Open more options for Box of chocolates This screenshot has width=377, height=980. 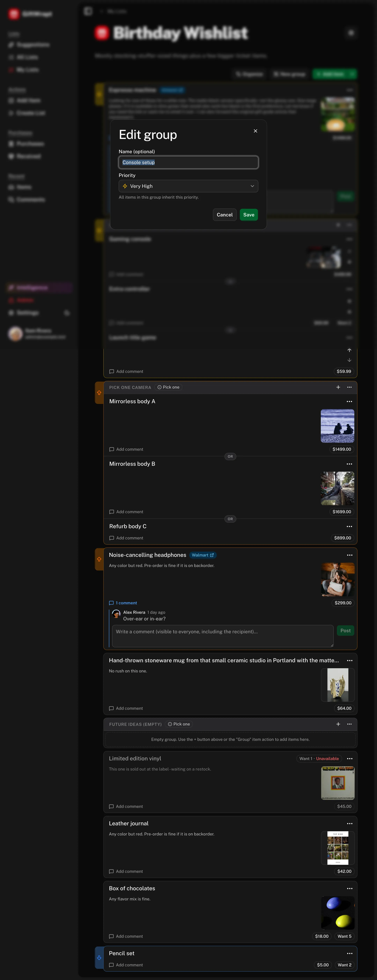(x=350, y=889)
